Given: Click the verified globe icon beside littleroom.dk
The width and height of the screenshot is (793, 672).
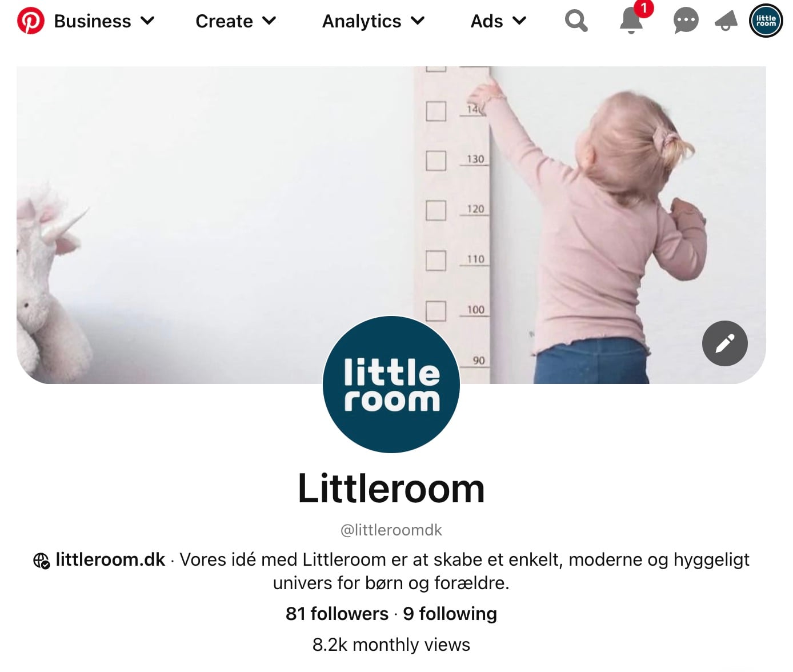Looking at the screenshot, I should [41, 561].
